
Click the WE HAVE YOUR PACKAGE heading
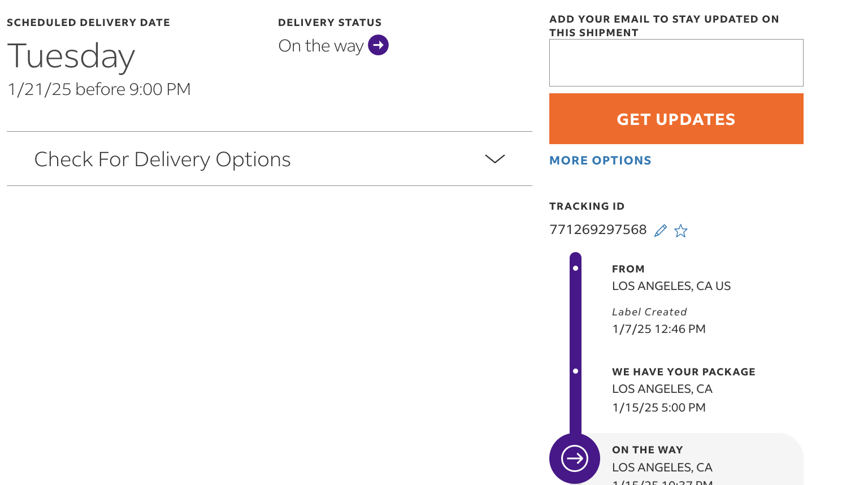[x=684, y=372]
